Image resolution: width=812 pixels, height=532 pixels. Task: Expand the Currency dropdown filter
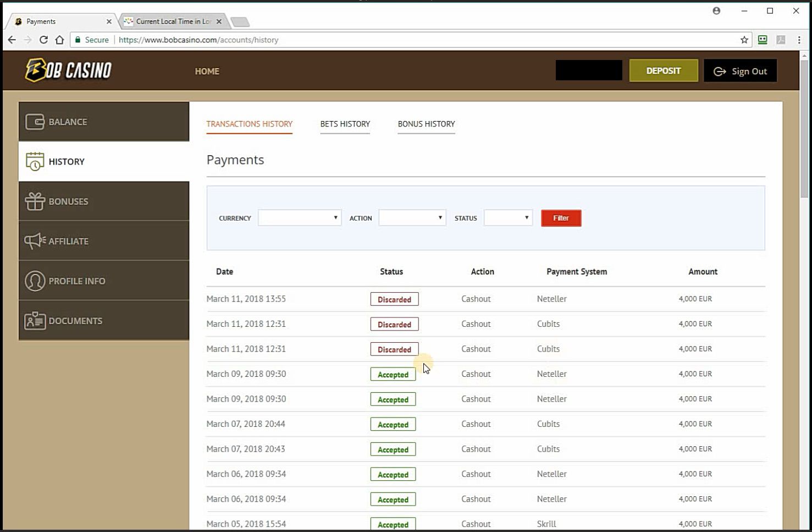[x=300, y=218]
